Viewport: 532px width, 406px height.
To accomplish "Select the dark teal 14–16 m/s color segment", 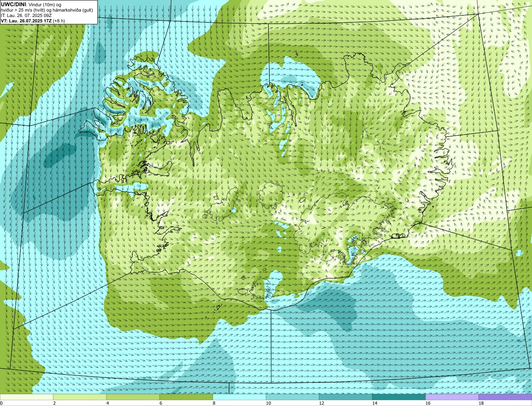I will [399, 397].
